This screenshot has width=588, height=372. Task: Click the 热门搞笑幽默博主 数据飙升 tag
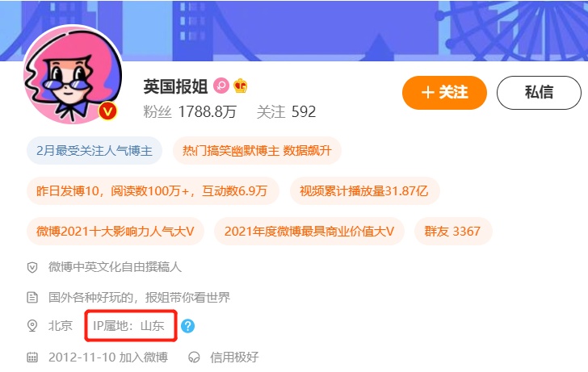tap(257, 151)
